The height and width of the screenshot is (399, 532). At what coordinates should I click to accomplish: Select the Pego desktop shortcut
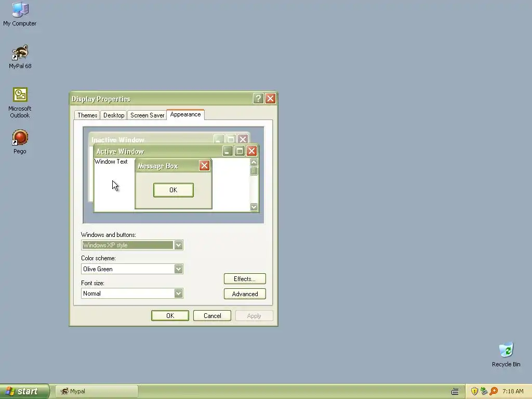coord(20,142)
